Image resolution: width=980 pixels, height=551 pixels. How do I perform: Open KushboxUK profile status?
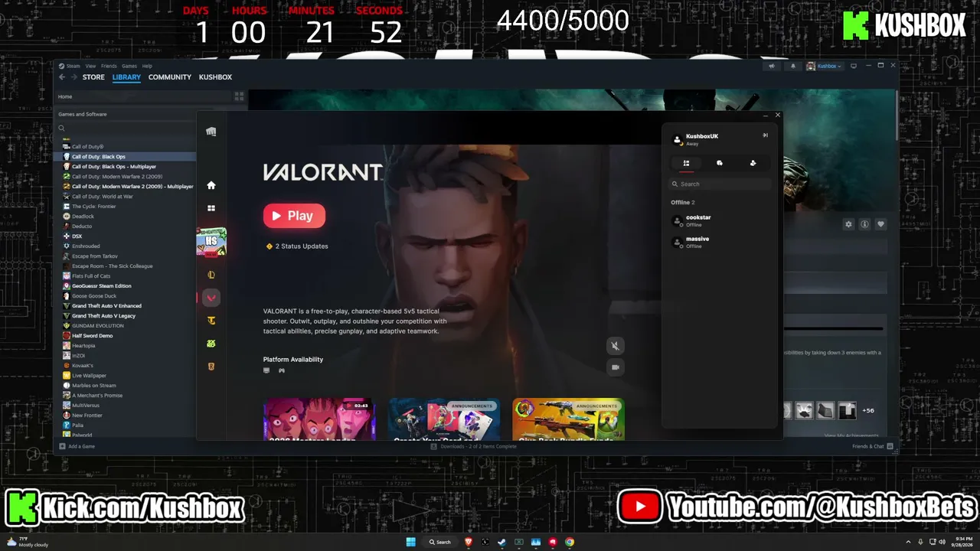click(695, 139)
